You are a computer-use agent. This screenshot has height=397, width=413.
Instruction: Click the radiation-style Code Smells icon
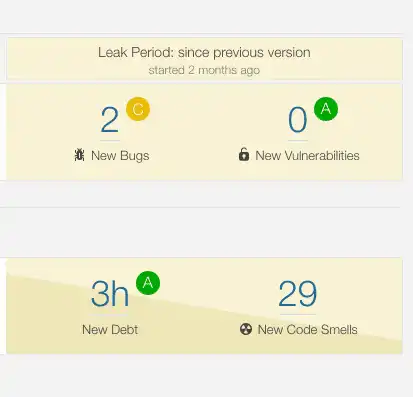pos(246,329)
